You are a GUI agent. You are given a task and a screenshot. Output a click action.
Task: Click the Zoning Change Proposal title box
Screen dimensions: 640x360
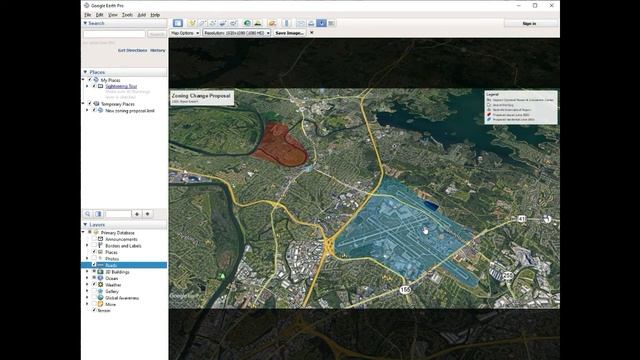(x=202, y=98)
